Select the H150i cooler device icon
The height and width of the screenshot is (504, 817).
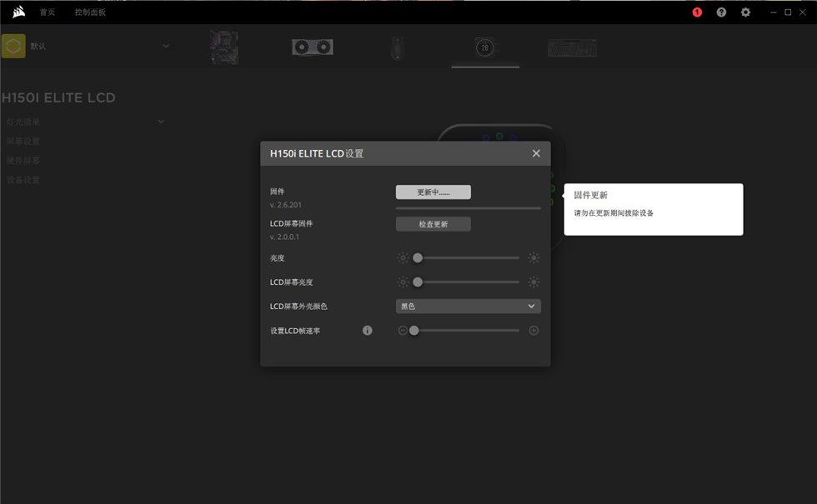[485, 48]
